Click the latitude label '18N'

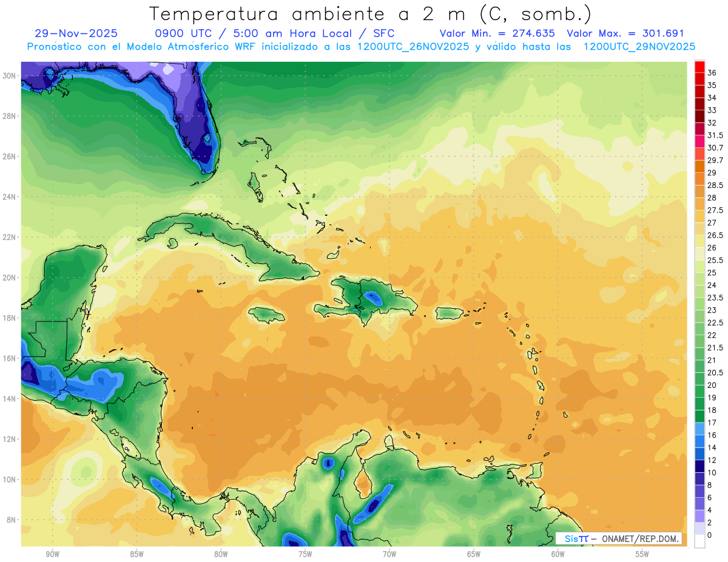click(10, 318)
